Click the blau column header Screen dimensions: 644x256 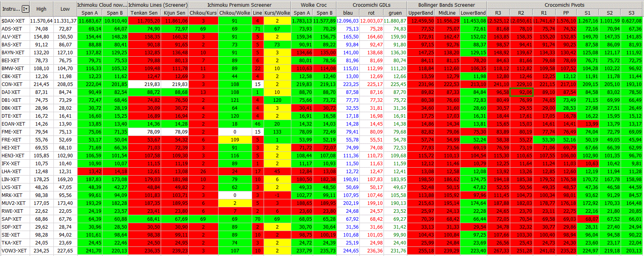tap(348, 13)
